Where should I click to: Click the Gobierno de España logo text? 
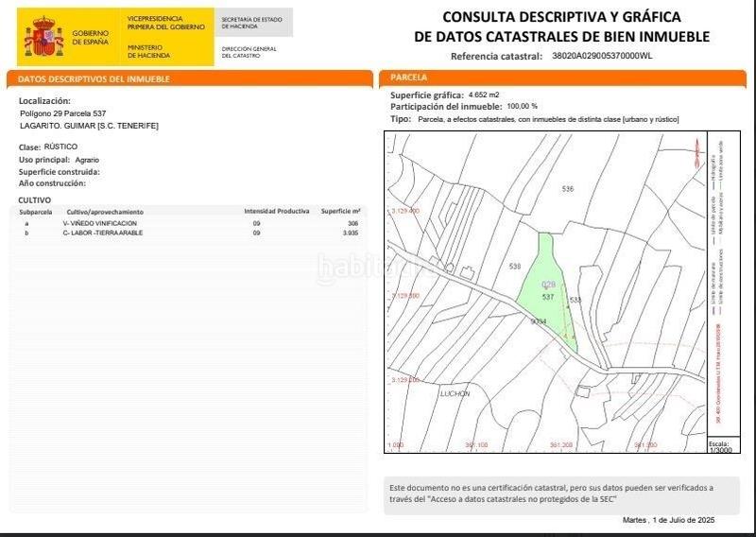coord(90,38)
